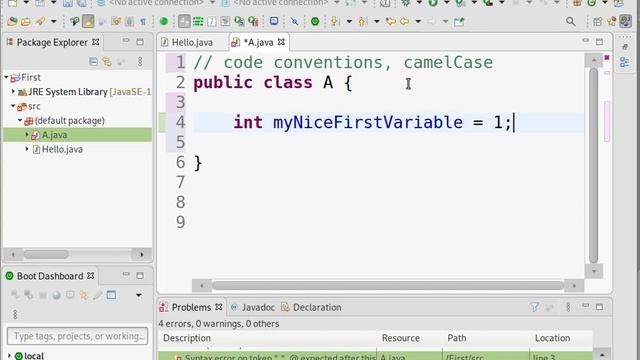Click the myNiceFirstVariable text in editor
The image size is (640, 360).
point(368,122)
